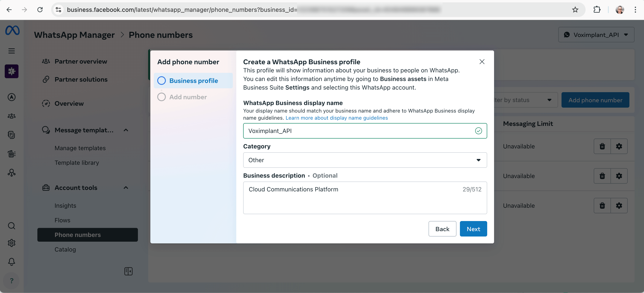Open the hamburger menu in left rail
The image size is (644, 293).
pos(12,51)
